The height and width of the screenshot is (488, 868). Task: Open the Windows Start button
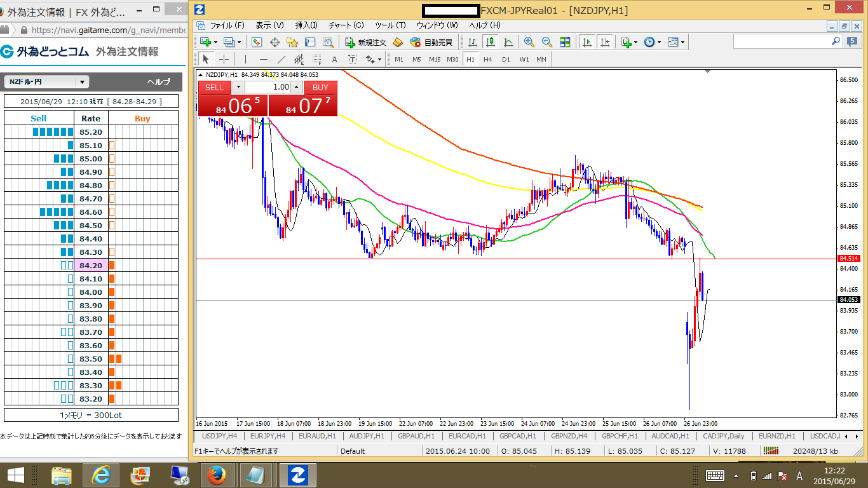[15, 475]
